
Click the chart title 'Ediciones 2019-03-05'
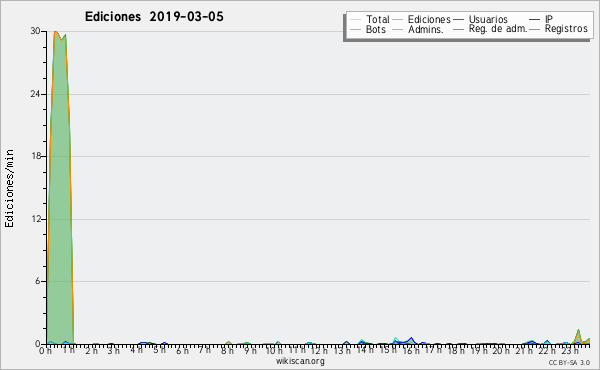[154, 17]
